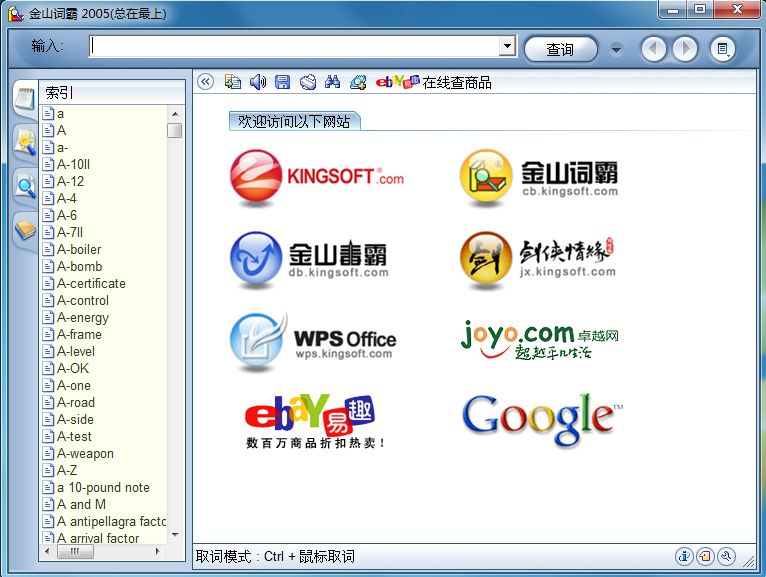Click the magnifier wrench status bar icon
The image size is (766, 577).
click(727, 556)
